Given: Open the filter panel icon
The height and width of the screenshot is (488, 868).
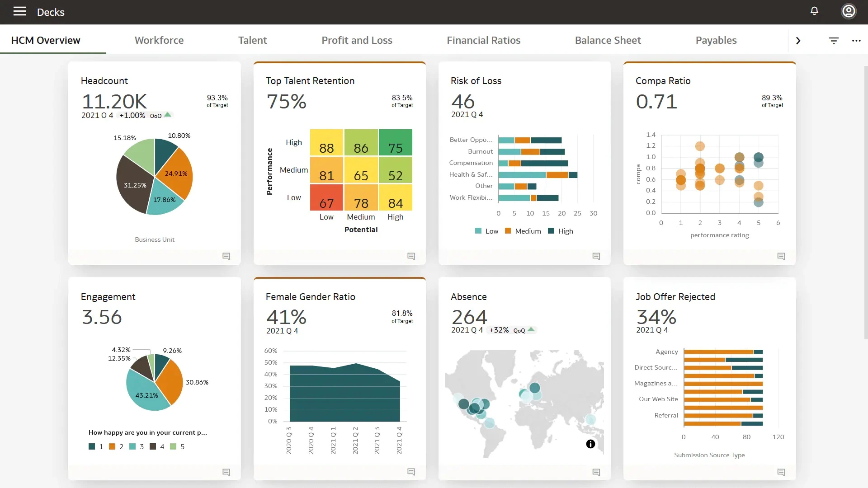Looking at the screenshot, I should (834, 41).
